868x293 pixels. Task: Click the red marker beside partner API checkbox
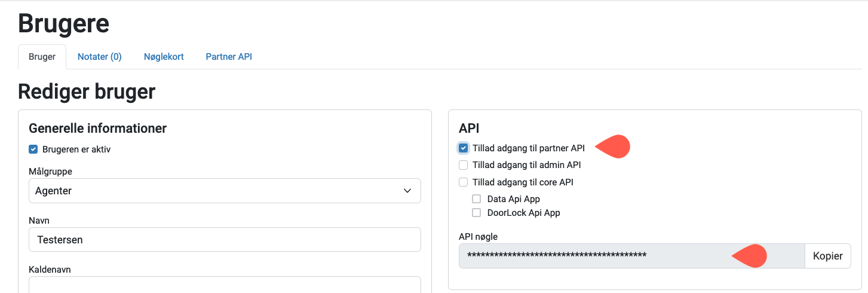tap(614, 148)
